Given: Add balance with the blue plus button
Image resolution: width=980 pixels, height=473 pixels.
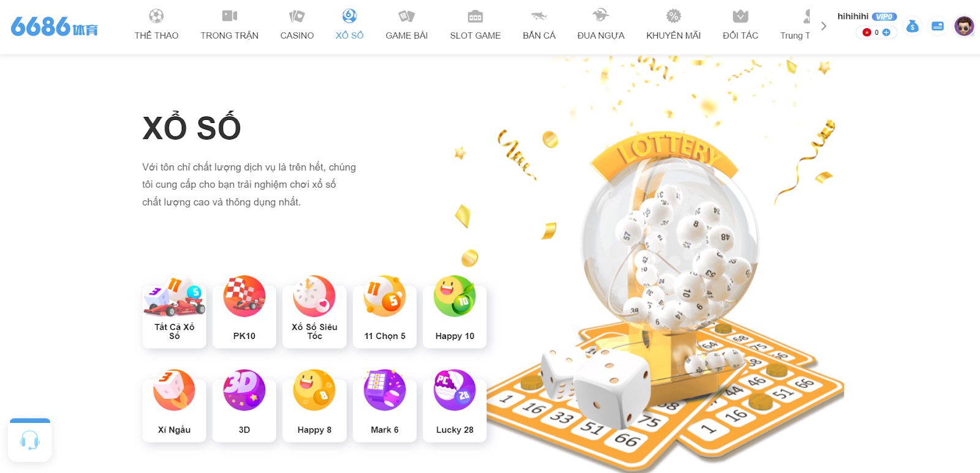Looking at the screenshot, I should click(886, 32).
